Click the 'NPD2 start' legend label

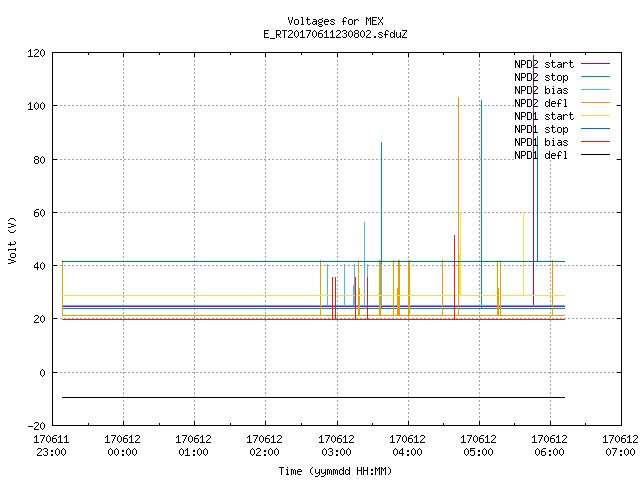[544, 64]
